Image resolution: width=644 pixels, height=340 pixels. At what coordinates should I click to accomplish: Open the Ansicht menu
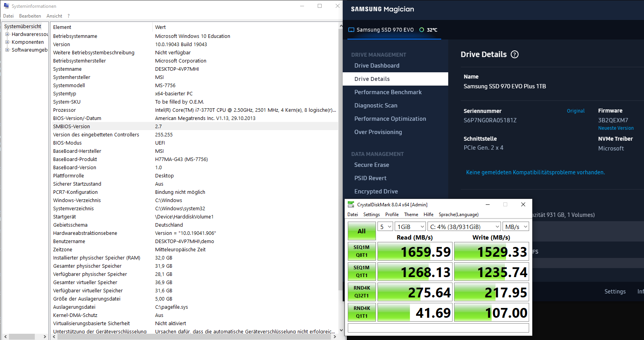coord(54,16)
